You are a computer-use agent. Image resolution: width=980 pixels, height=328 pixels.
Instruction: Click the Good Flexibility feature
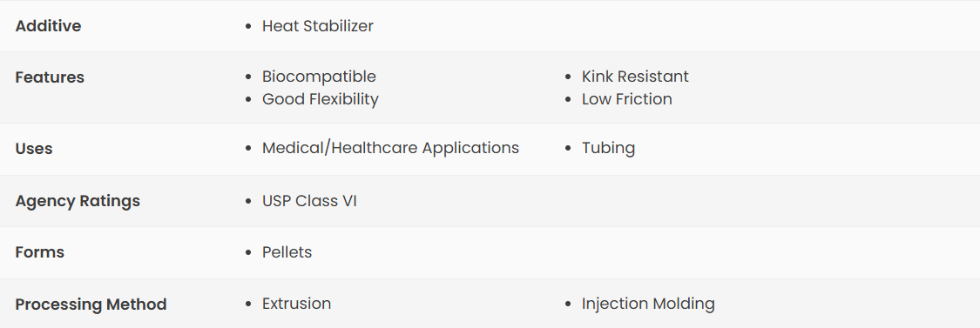(320, 99)
